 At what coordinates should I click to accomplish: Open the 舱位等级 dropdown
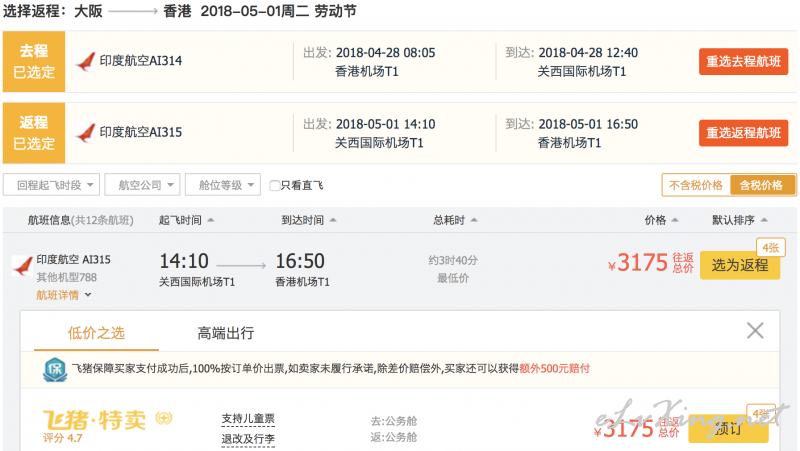(223, 185)
